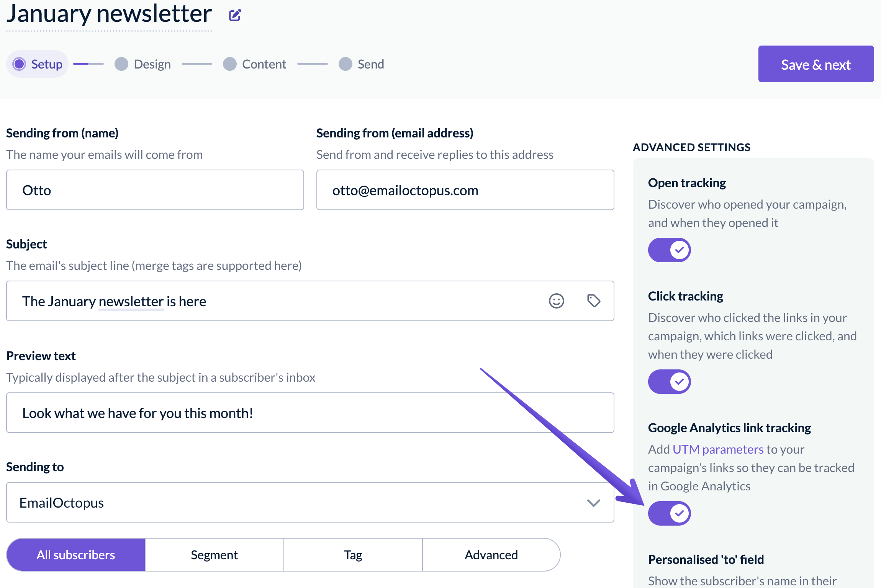The image size is (881, 588).
Task: Open the emoji picker in Subject field
Action: click(x=556, y=301)
